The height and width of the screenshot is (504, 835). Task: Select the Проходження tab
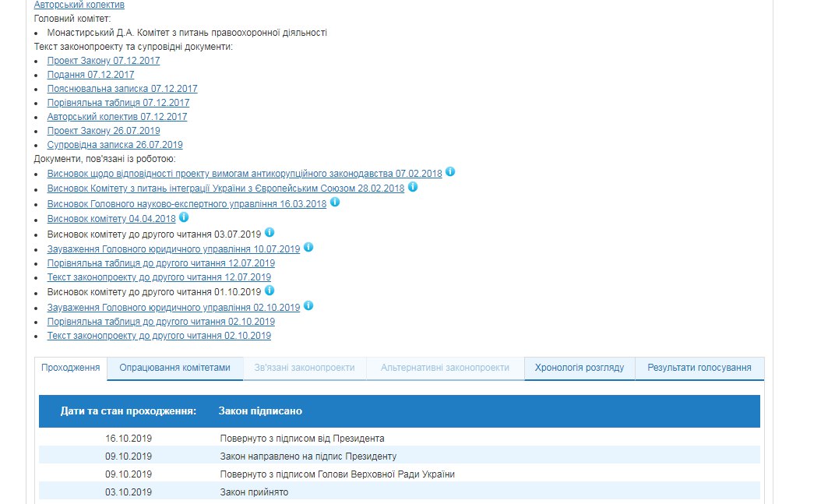coord(71,368)
